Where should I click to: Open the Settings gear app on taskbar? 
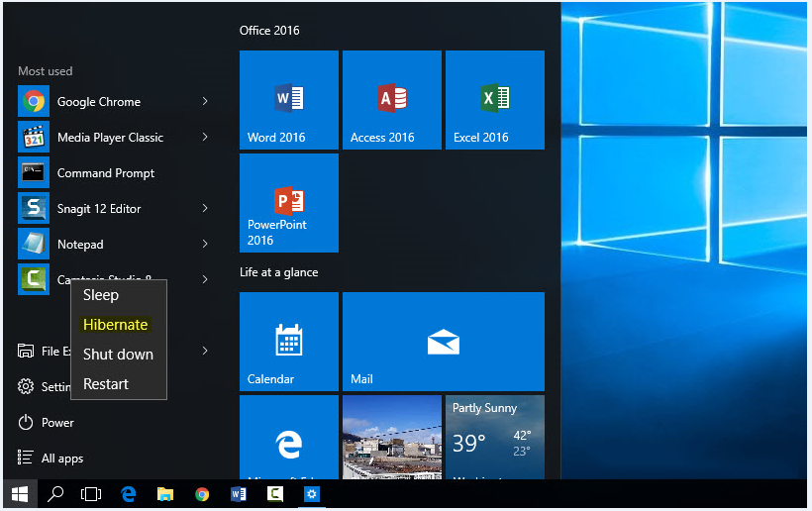[312, 494]
